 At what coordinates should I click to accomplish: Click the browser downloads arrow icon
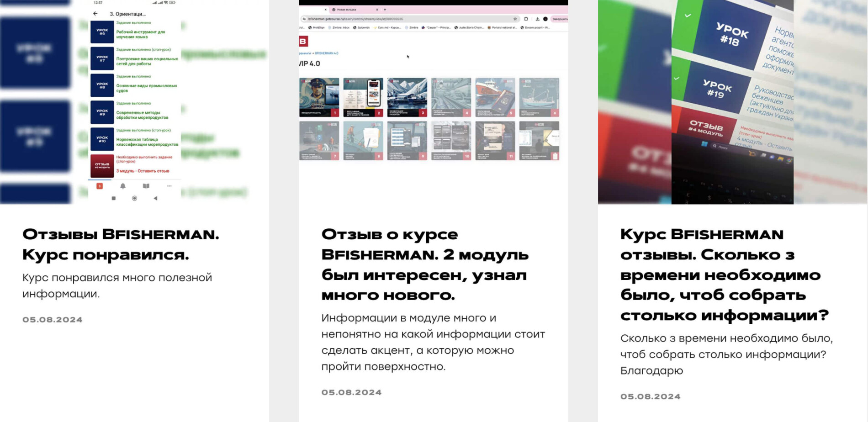[537, 19]
